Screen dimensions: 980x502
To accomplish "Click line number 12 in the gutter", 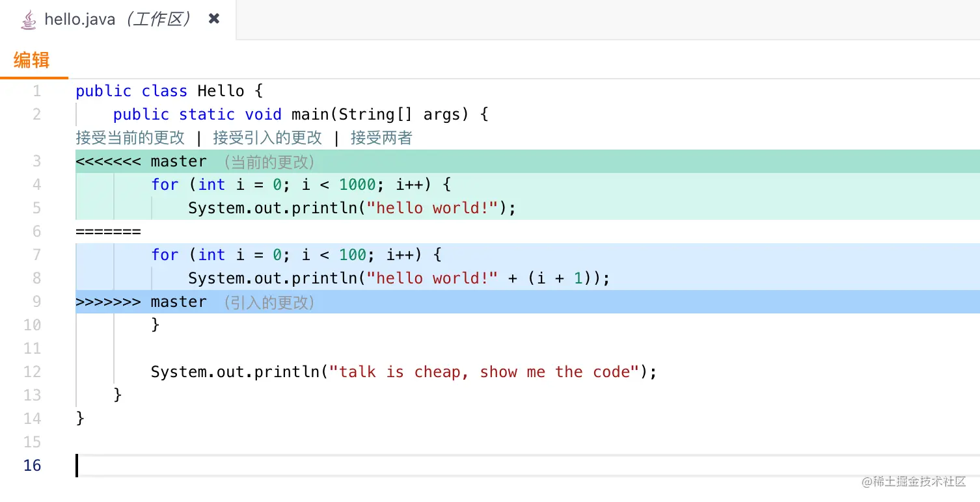I will pyautogui.click(x=32, y=372).
